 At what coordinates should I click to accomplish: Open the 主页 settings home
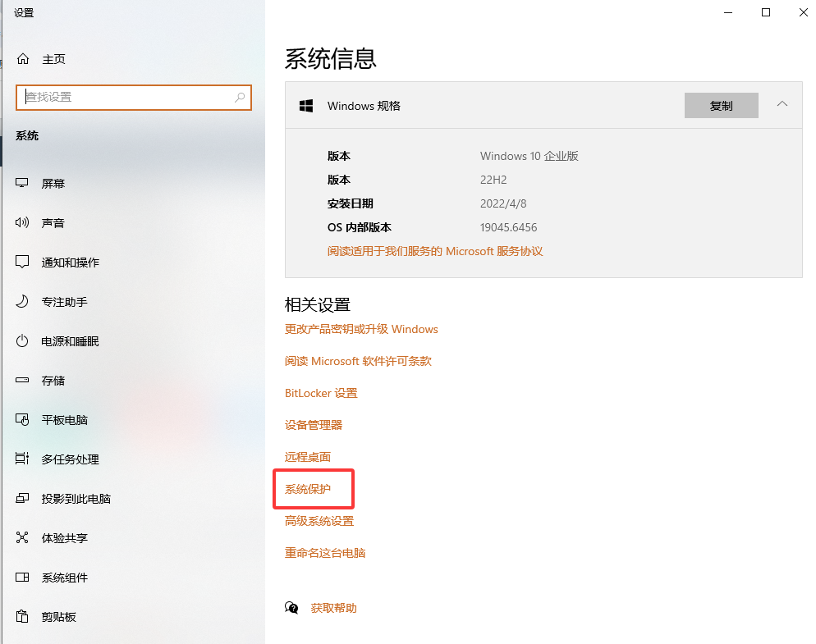click(53, 59)
